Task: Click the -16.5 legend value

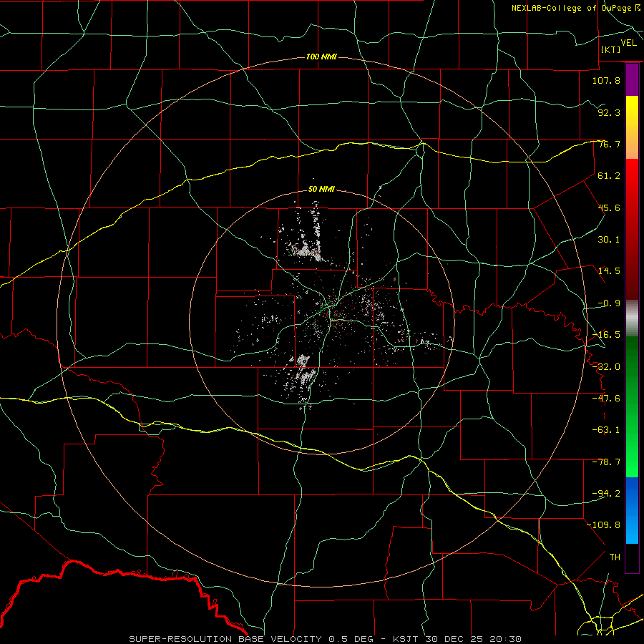Action: click(606, 335)
